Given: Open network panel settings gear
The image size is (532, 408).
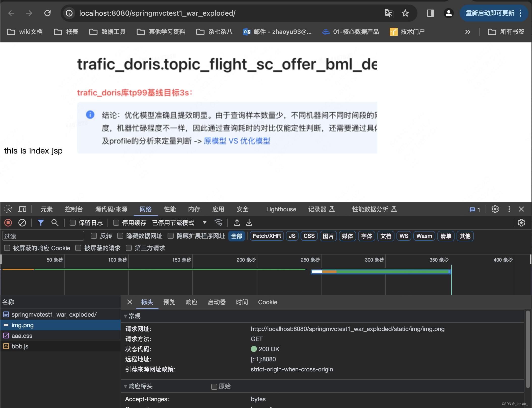Looking at the screenshot, I should click(x=521, y=223).
